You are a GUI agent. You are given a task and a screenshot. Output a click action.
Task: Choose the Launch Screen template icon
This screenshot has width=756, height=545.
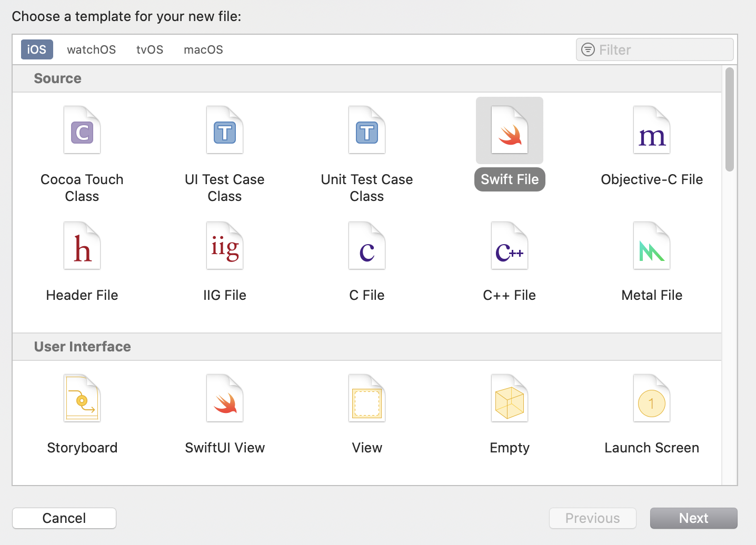click(x=652, y=398)
